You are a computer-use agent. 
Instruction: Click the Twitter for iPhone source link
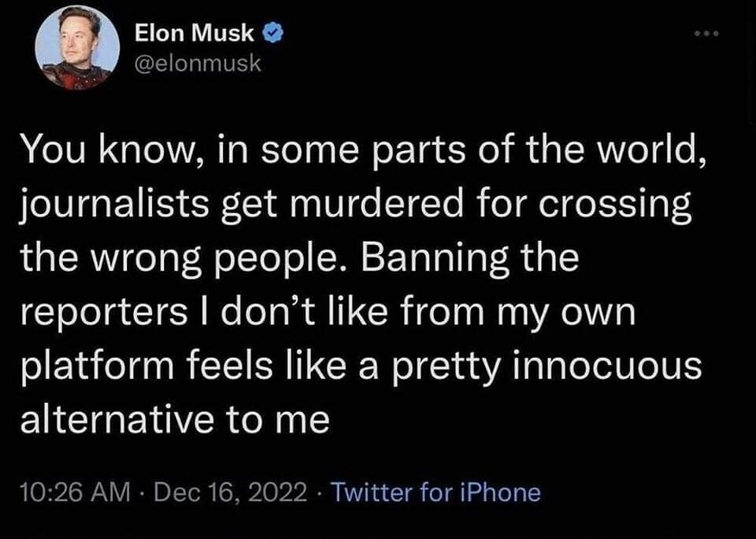436,493
